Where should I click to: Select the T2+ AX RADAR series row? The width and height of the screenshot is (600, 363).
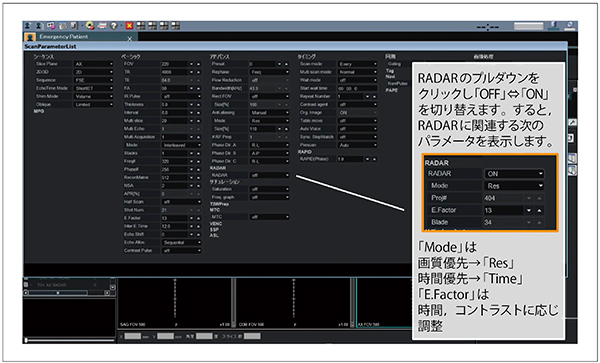tap(66, 285)
